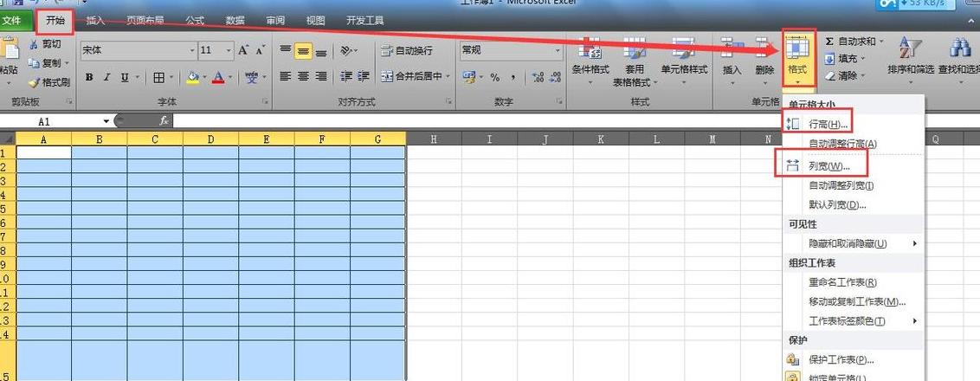Image resolution: width=980 pixels, height=381 pixels.
Task: Choose Rename Sheet (重命名工作表)
Action: [853, 283]
